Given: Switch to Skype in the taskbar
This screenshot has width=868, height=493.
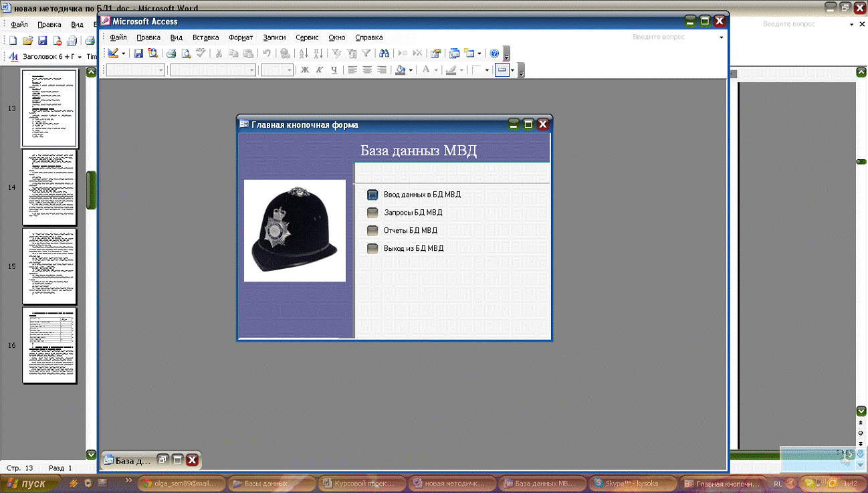Looking at the screenshot, I should (x=631, y=483).
